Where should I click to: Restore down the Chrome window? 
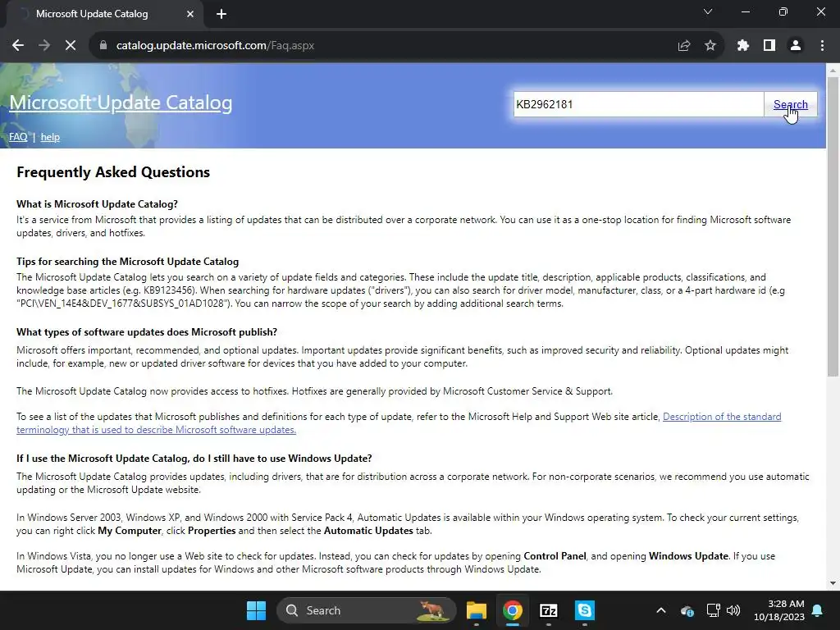tap(783, 11)
